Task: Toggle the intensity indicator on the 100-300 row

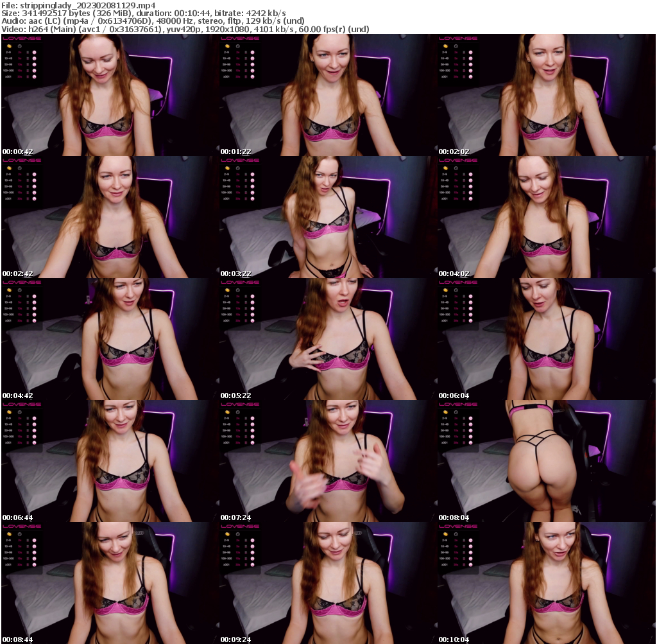Action: tap(28, 71)
